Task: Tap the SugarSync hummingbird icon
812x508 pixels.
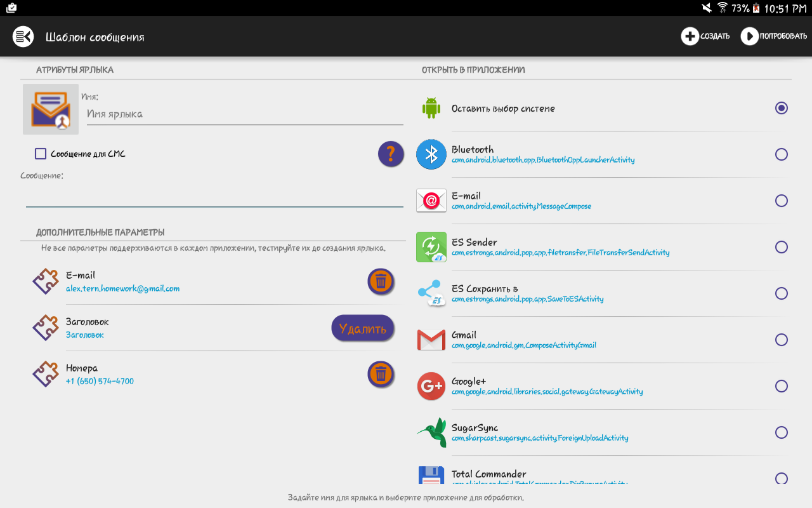Action: tap(431, 432)
